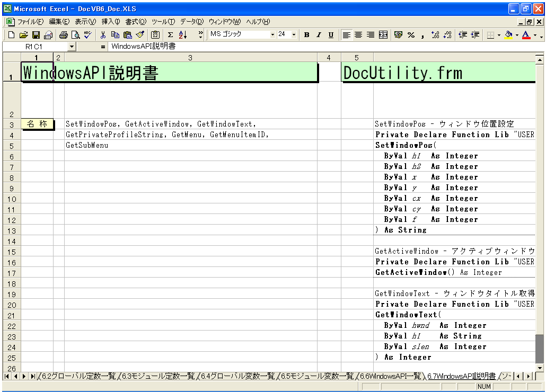Expand the font size 24 dropdown
This screenshot has width=546, height=392.
(294, 35)
